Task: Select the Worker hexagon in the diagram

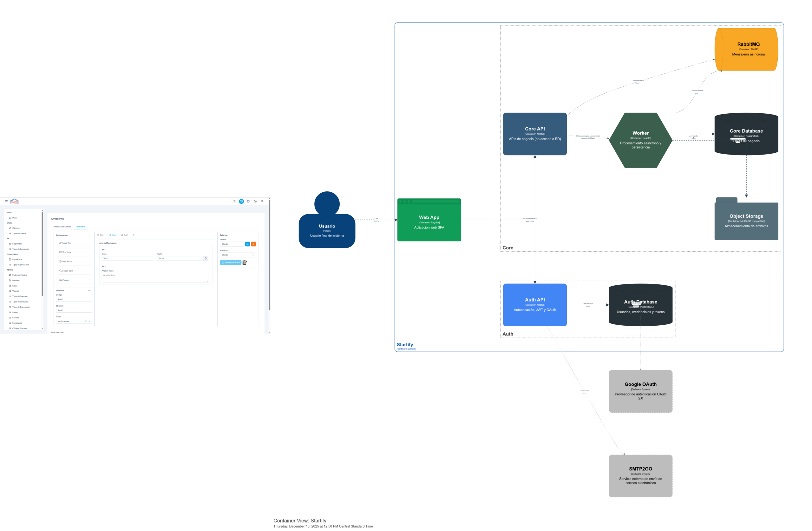Action: coord(640,140)
